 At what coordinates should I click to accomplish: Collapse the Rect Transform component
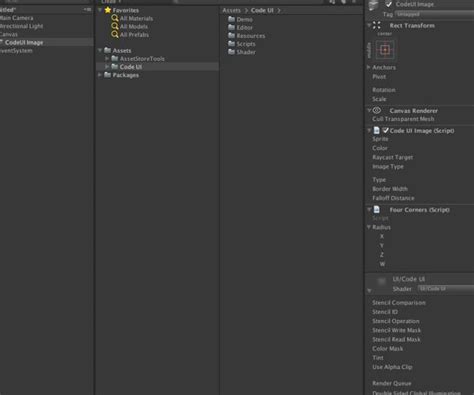369,25
